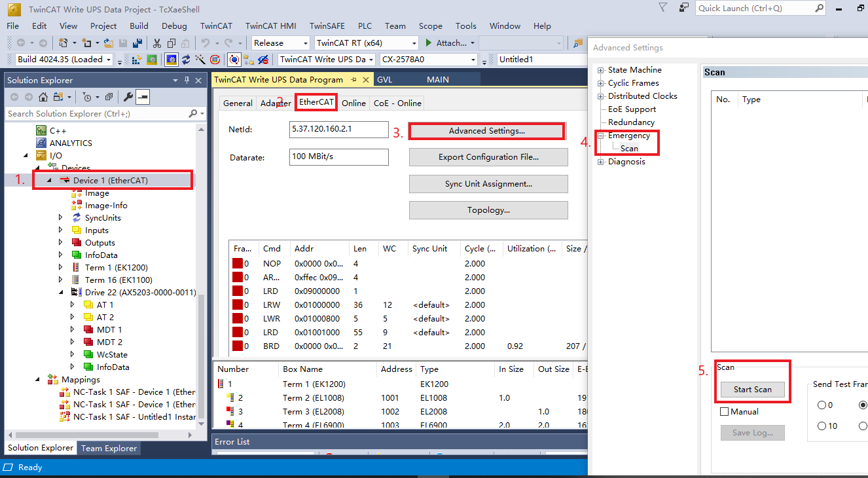Click the Cut scissors icon
The image size is (868, 478).
tap(157, 43)
